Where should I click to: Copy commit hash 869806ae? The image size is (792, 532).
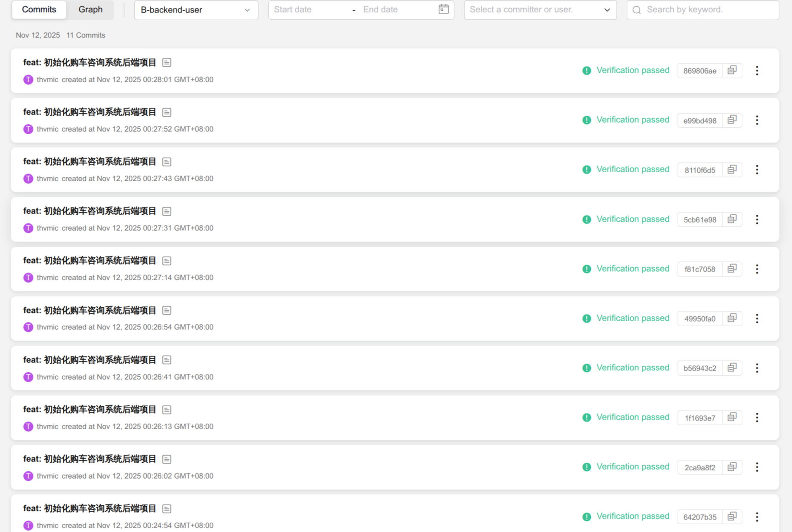point(732,71)
